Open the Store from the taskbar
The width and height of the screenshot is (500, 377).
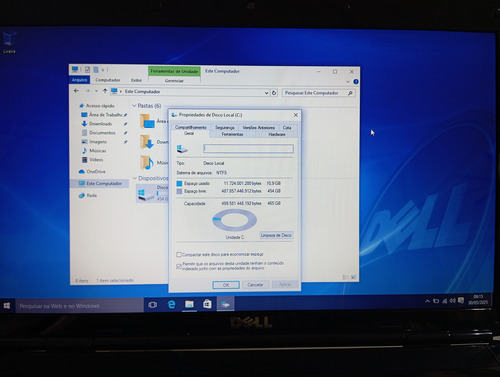[x=207, y=304]
